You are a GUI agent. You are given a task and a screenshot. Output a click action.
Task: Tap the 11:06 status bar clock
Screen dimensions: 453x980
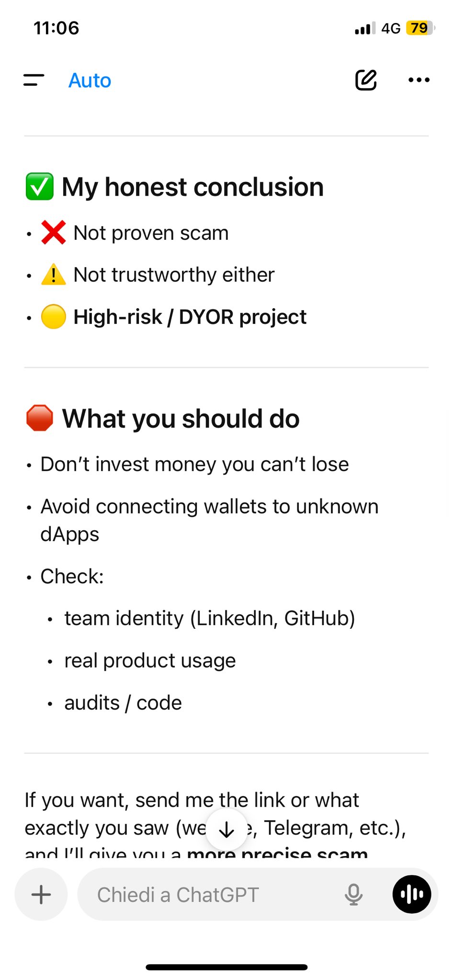click(x=56, y=28)
